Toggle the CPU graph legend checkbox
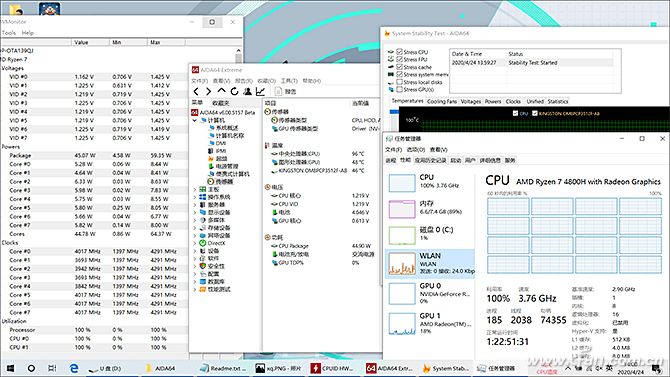 click(515, 113)
